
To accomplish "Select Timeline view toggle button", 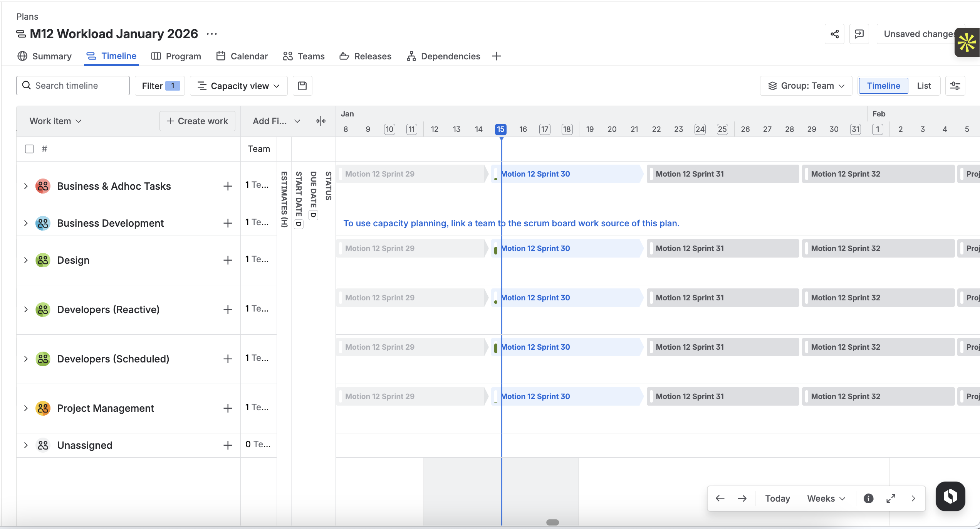I will (883, 86).
